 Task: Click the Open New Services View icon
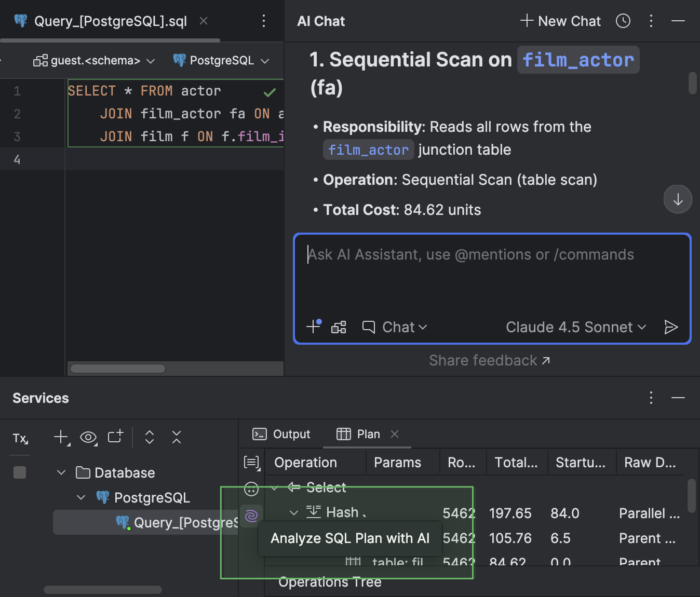point(115,437)
